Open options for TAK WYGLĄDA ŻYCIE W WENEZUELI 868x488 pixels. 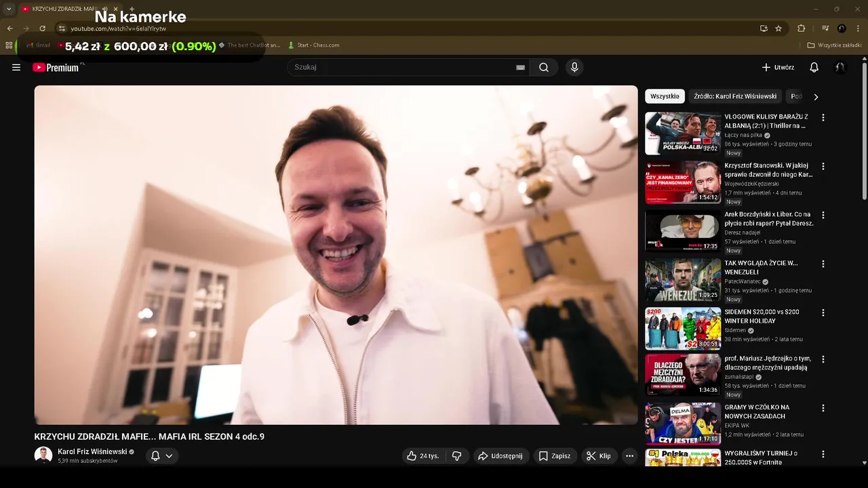(x=823, y=264)
